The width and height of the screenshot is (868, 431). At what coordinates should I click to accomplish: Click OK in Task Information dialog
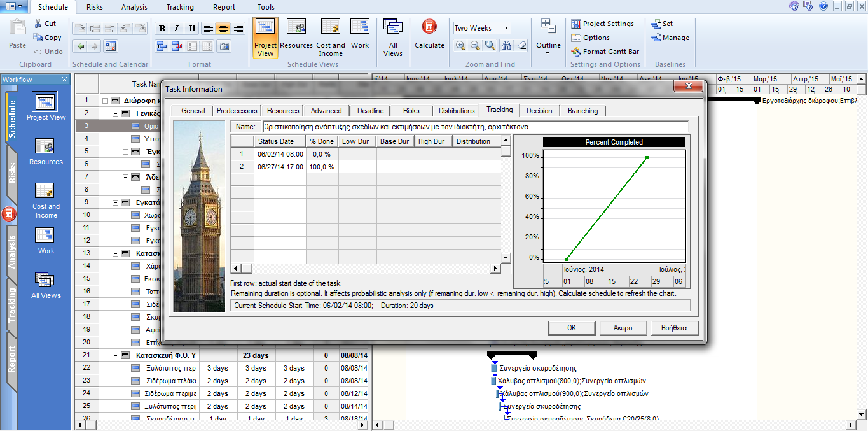click(572, 328)
